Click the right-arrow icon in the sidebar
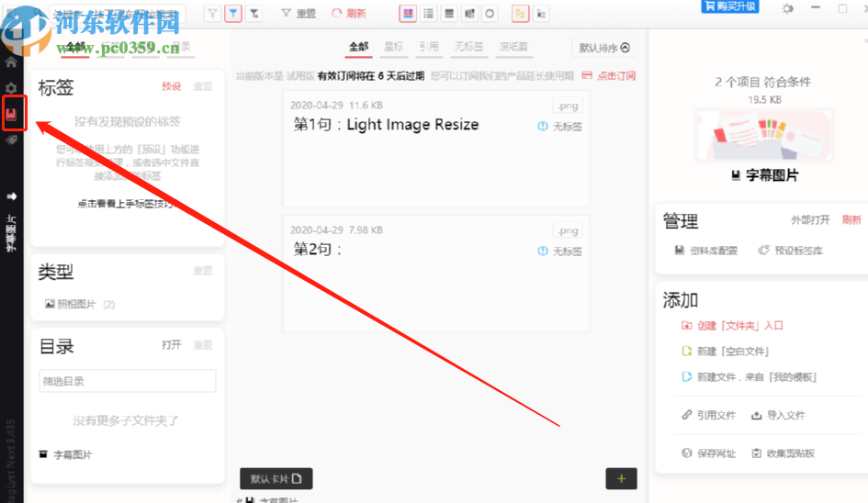Screen dimensions: 868x503 click(11, 196)
